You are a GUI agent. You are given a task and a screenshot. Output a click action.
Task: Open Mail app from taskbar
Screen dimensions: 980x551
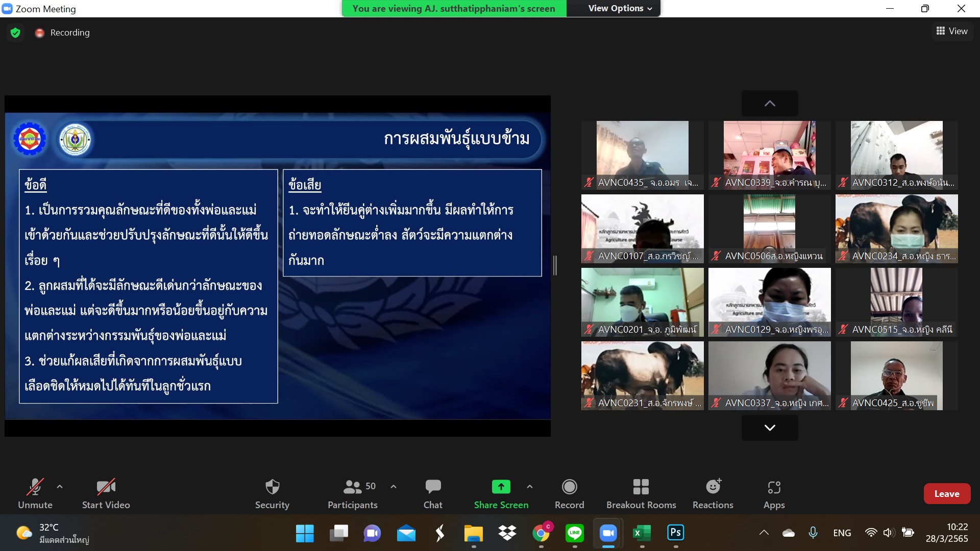coord(406,533)
